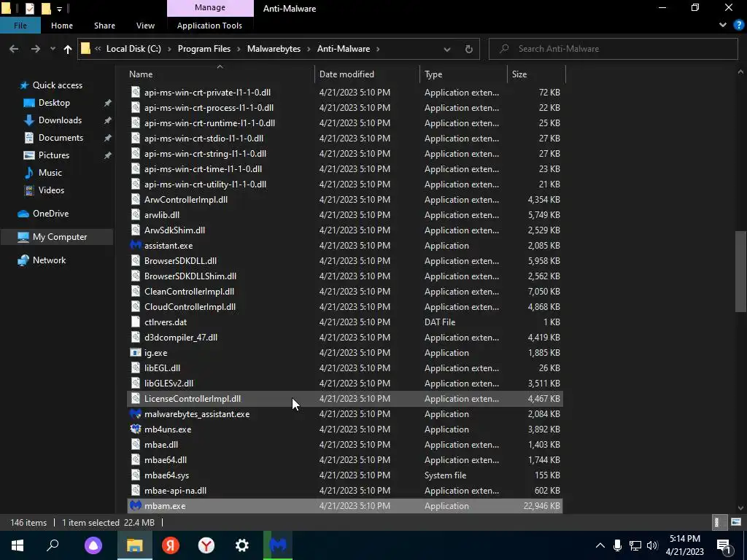Navigate to Program Files breadcrumb
The height and width of the screenshot is (560, 747).
[x=204, y=49]
